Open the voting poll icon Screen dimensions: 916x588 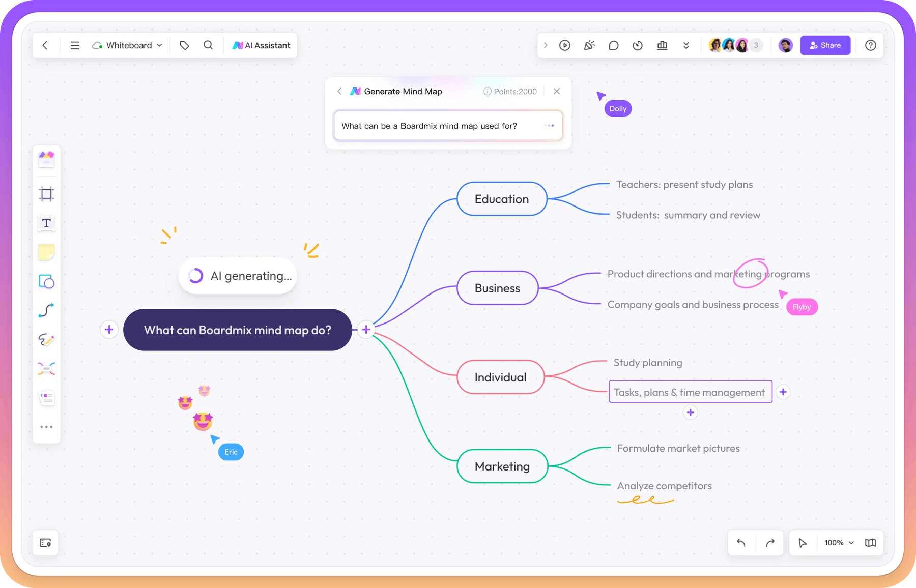coord(662,45)
